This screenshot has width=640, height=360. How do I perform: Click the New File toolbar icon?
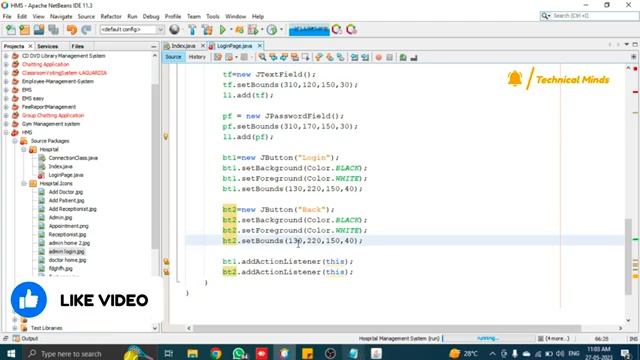[11, 29]
